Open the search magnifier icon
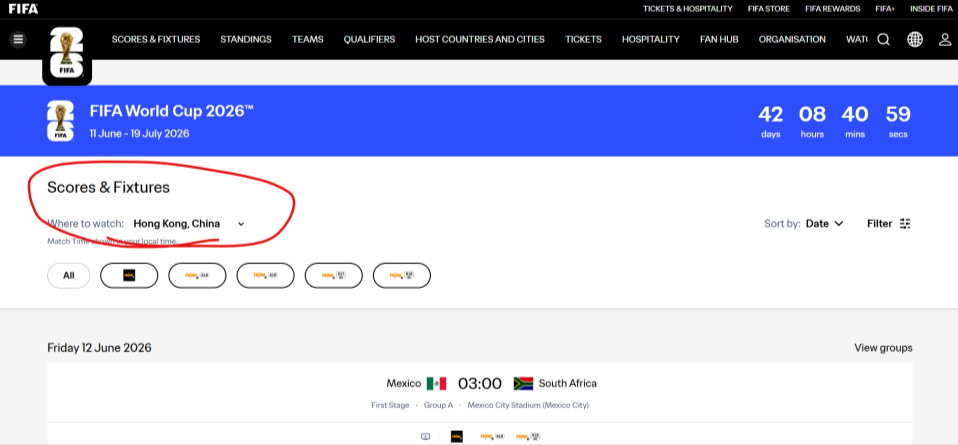This screenshot has height=445, width=958. click(883, 40)
